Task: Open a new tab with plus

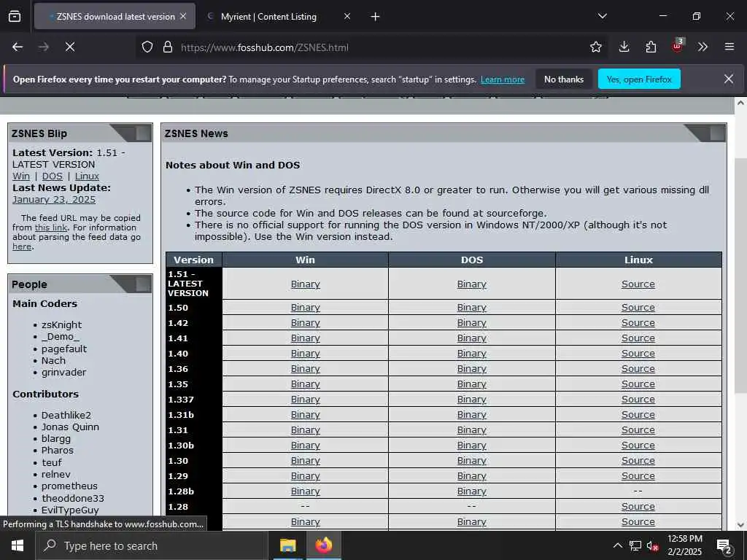Action: tap(376, 17)
